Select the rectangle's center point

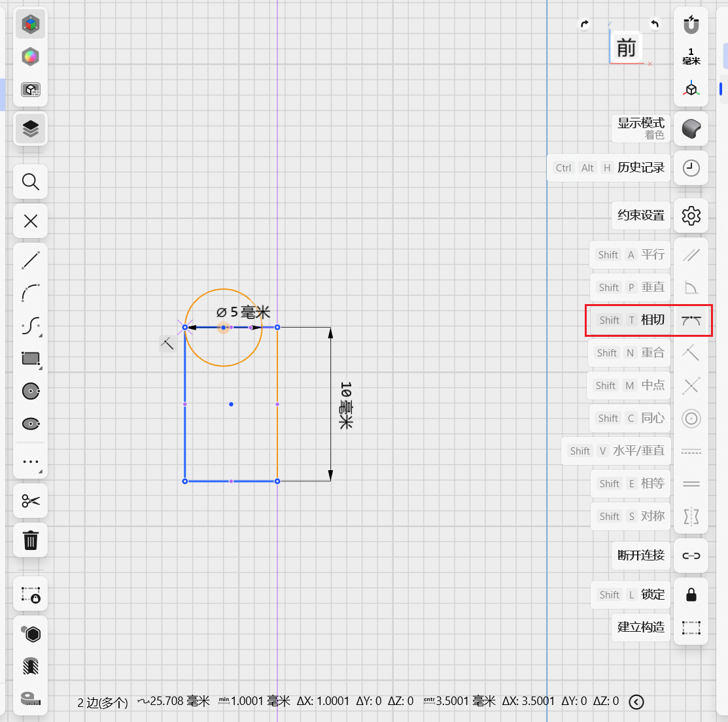click(231, 404)
